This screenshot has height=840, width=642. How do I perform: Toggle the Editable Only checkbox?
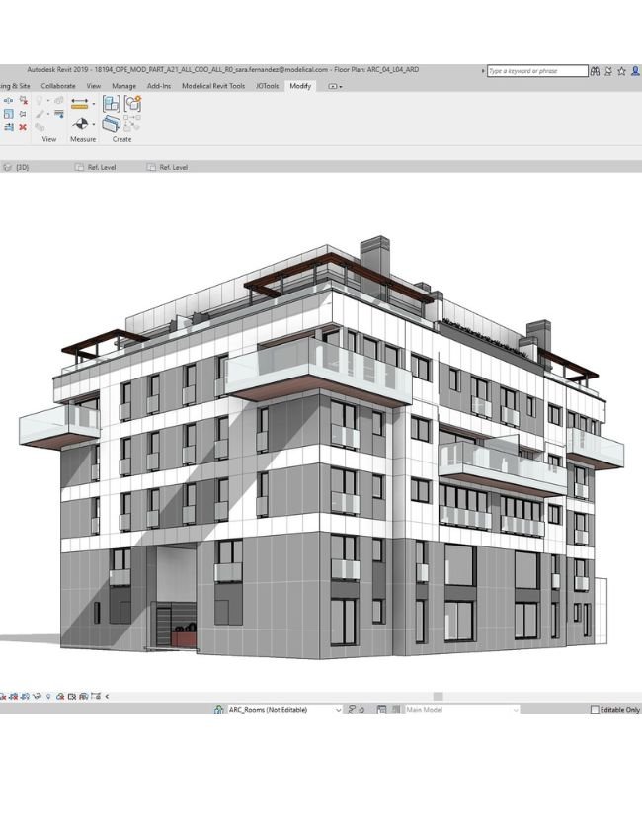click(x=595, y=710)
